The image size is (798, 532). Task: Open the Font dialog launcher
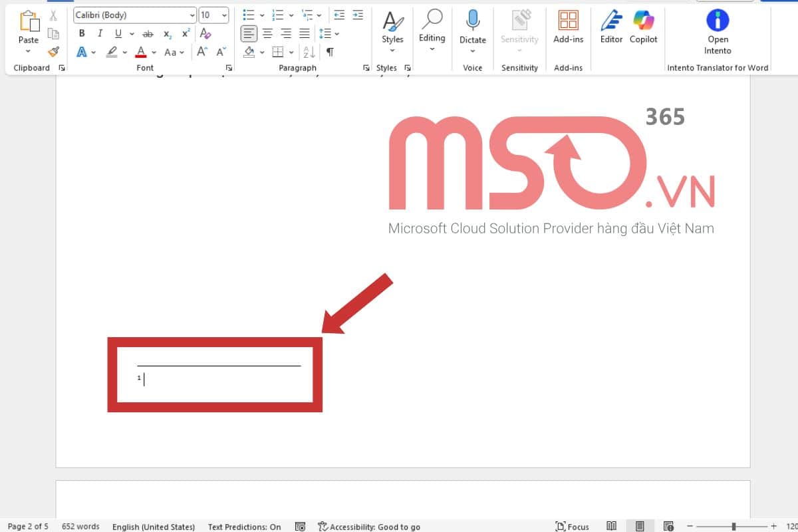pos(229,68)
